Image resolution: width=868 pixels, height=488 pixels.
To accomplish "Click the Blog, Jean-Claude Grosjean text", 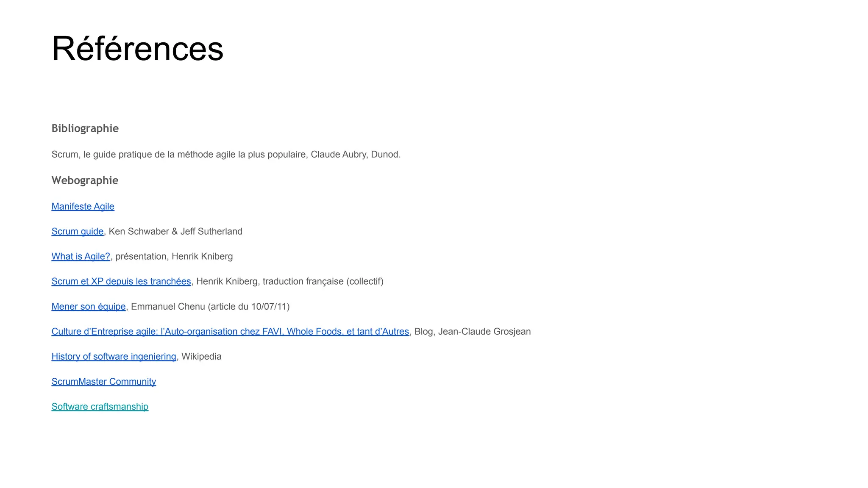I will click(x=472, y=331).
